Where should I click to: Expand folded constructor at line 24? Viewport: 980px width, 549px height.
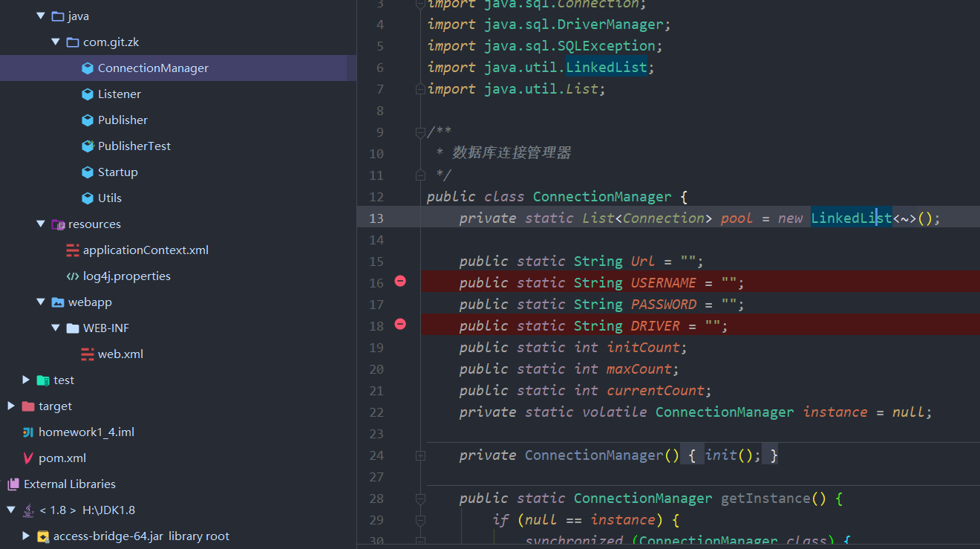click(420, 455)
